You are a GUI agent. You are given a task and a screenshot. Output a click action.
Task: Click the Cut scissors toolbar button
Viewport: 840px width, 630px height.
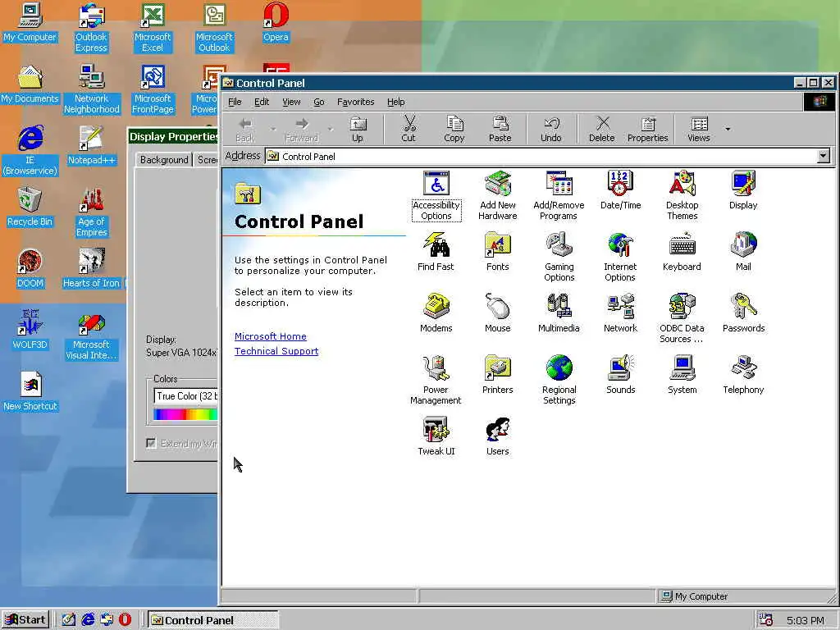pos(409,130)
